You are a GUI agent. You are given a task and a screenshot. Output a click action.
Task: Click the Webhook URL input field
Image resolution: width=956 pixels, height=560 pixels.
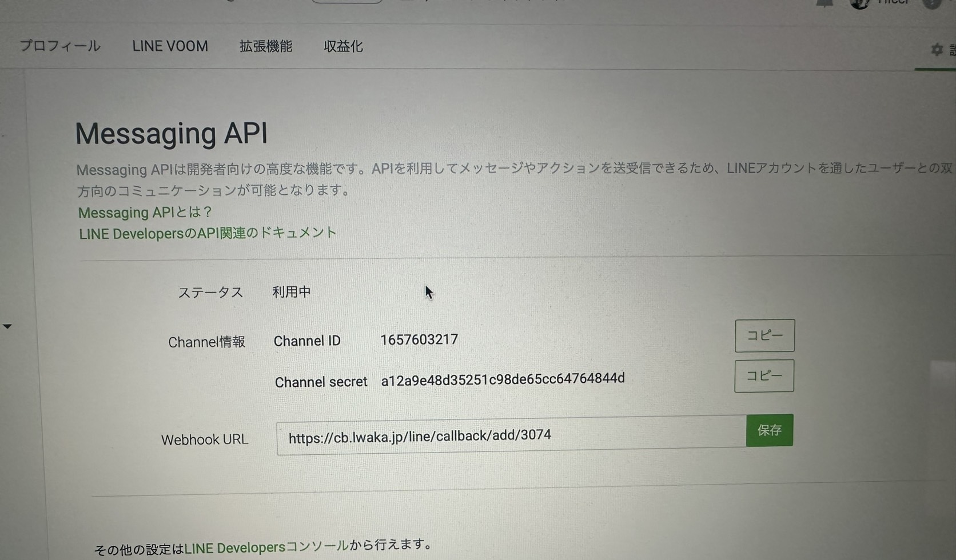click(x=511, y=435)
